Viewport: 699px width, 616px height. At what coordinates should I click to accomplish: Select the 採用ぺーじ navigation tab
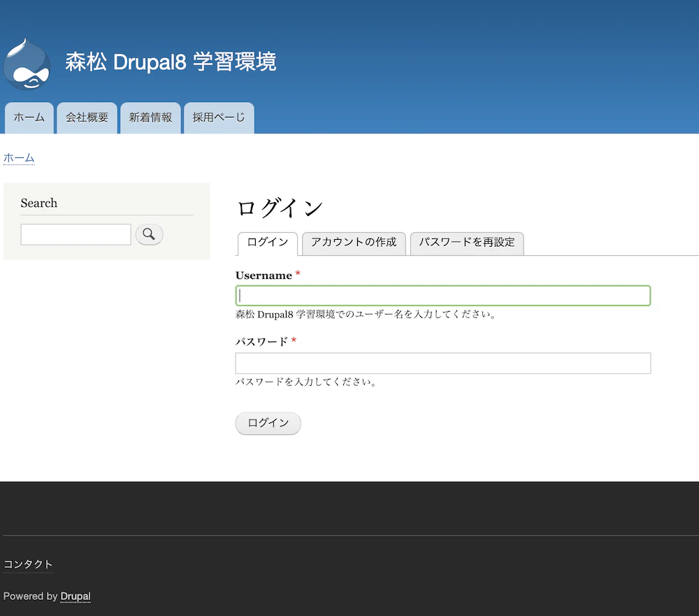(219, 117)
